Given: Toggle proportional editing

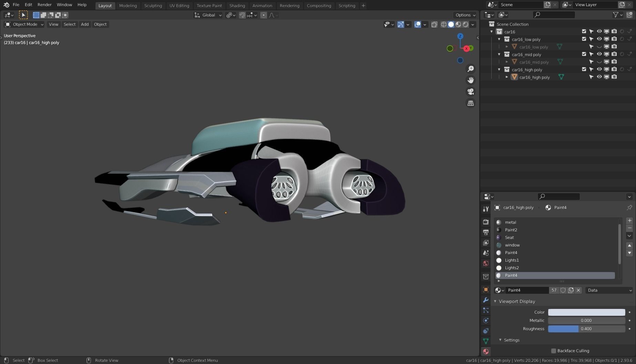Looking at the screenshot, I should tap(264, 15).
